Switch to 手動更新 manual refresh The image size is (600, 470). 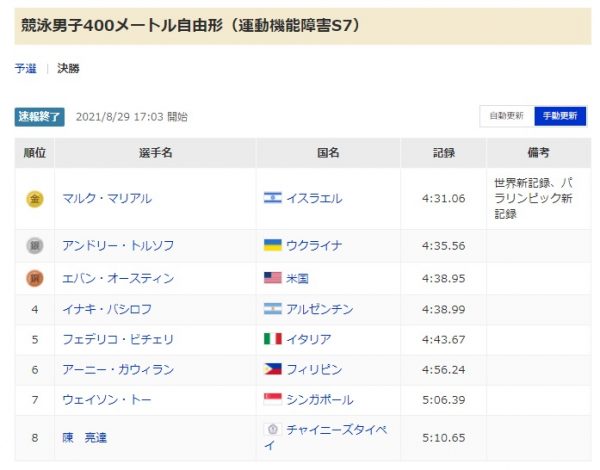tap(560, 116)
